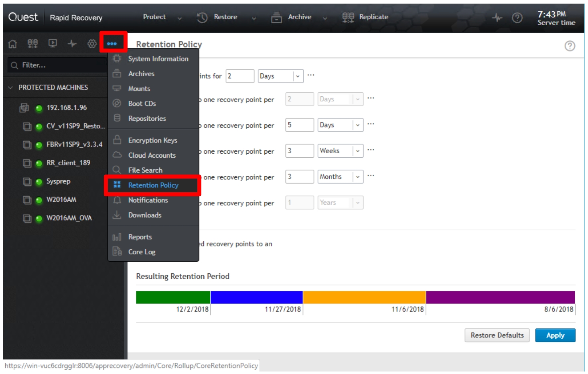Screen dimensions: 588x374
Task: Click the Encryption Keys lock icon
Action: 117,140
